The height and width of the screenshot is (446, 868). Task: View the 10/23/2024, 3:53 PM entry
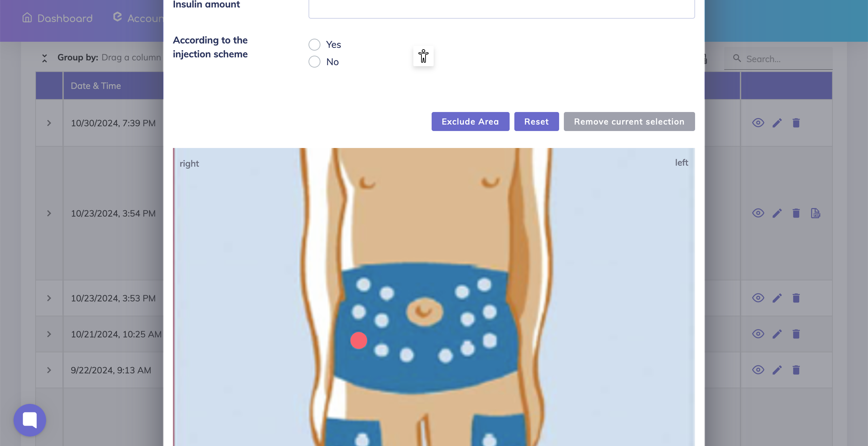pos(758,298)
